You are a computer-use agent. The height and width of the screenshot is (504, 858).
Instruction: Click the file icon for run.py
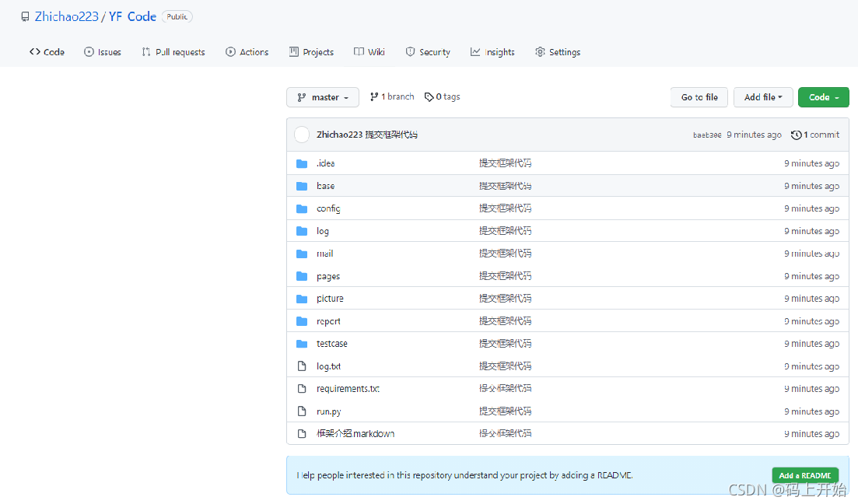point(302,411)
